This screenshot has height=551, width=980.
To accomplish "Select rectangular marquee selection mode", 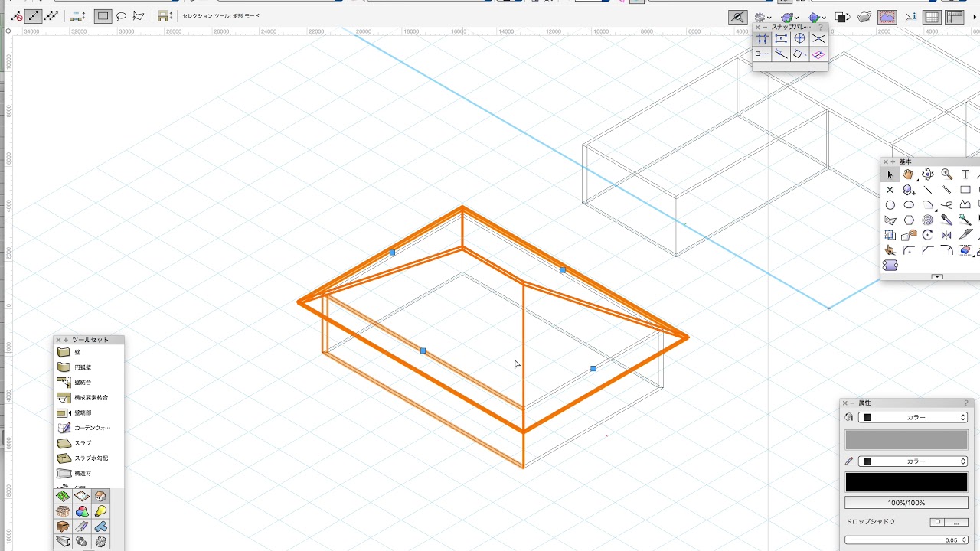I will [x=103, y=16].
